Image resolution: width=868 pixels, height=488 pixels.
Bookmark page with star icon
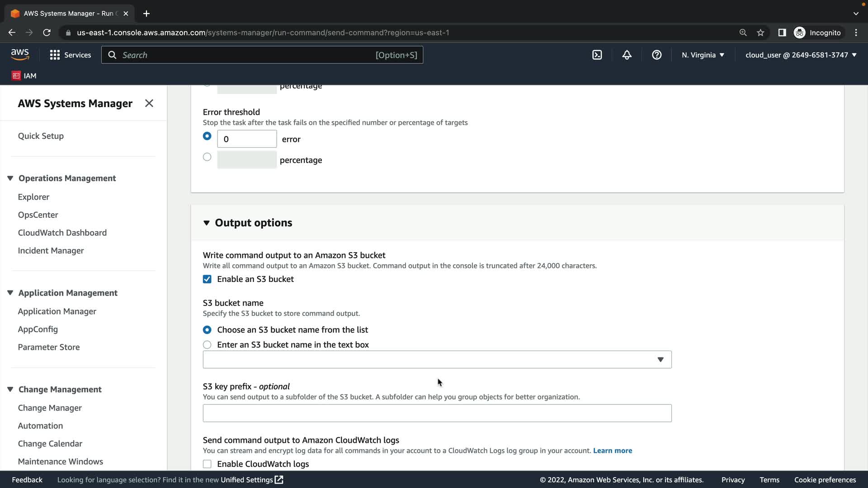click(760, 33)
